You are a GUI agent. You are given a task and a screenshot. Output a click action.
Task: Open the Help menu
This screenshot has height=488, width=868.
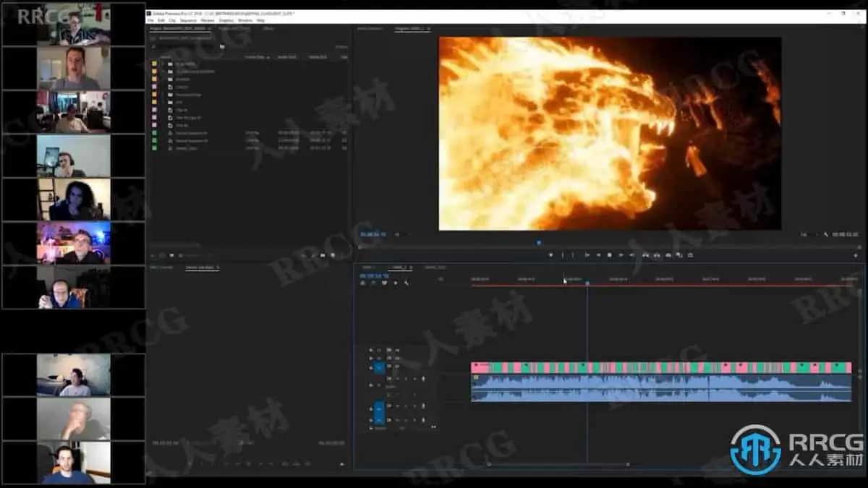[260, 20]
